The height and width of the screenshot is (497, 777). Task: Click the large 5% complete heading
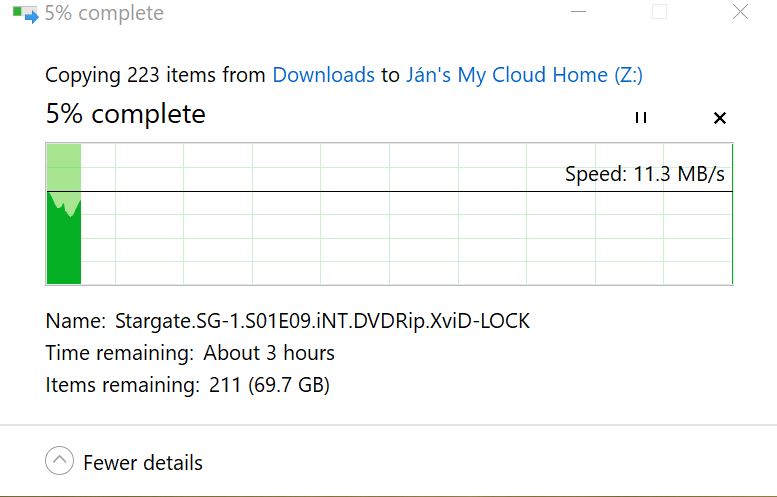coord(125,114)
